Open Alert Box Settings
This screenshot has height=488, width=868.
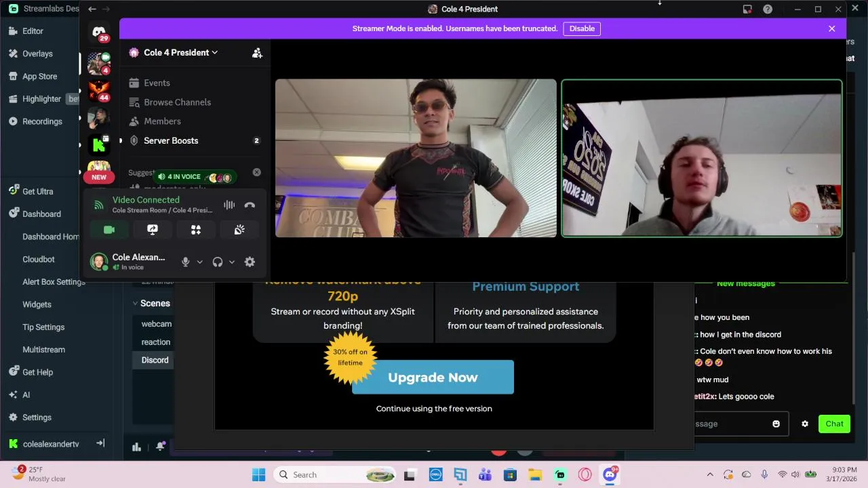[x=54, y=282]
